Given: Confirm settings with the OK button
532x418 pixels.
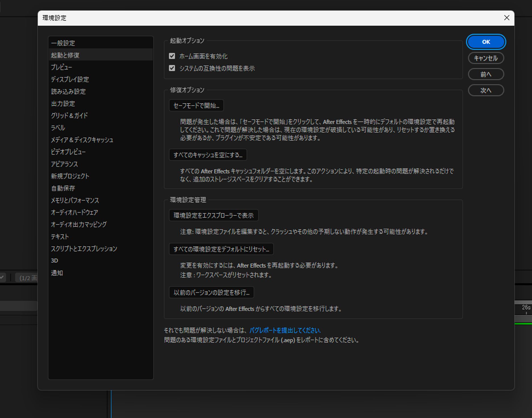Looking at the screenshot, I should pyautogui.click(x=486, y=42).
